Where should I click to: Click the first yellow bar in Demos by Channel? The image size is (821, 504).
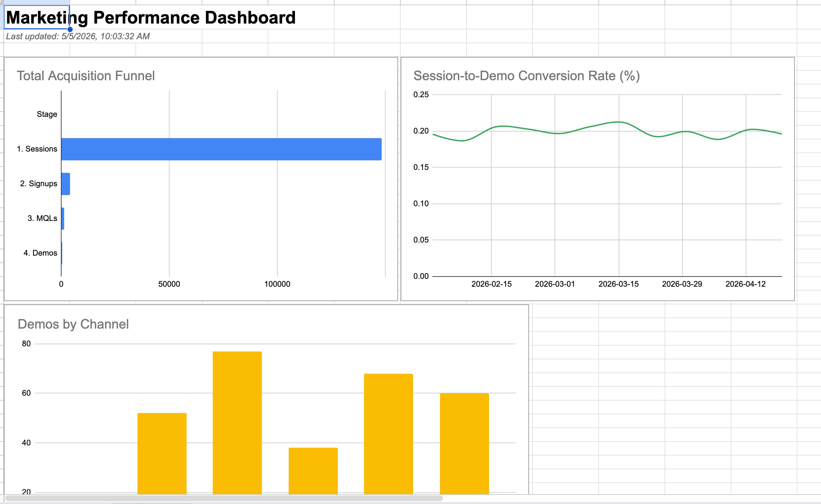162,453
